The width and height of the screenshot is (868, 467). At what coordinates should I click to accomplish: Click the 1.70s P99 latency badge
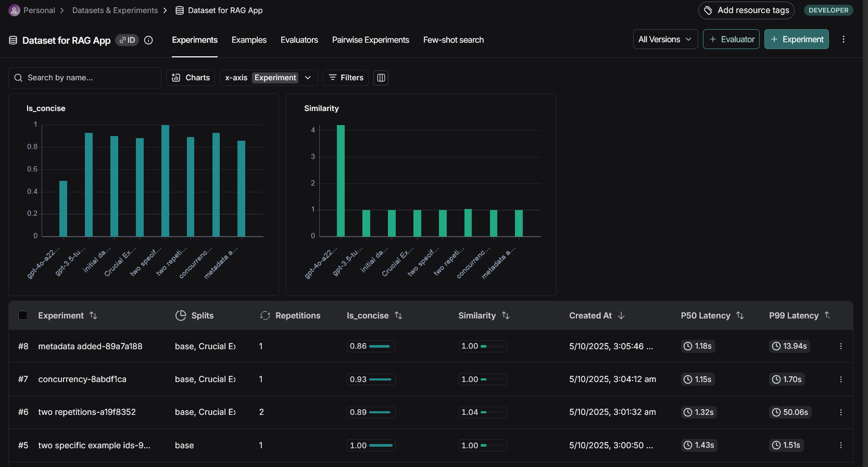point(787,379)
